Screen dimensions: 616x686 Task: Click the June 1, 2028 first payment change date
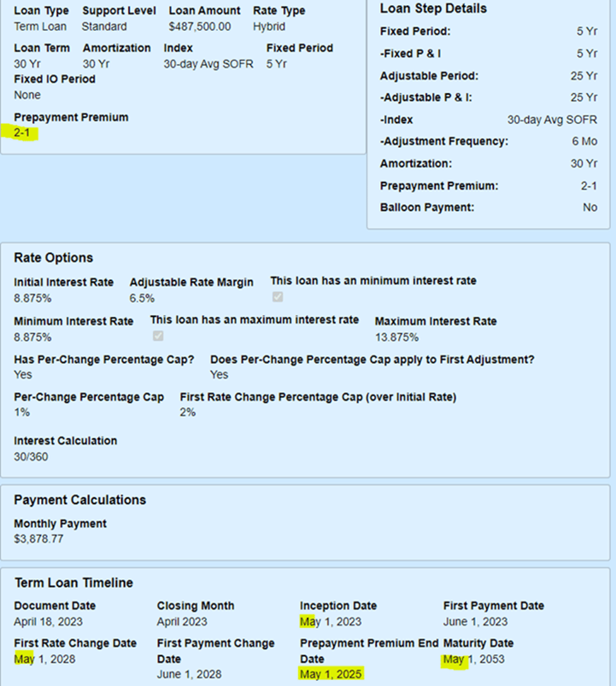coord(190,674)
